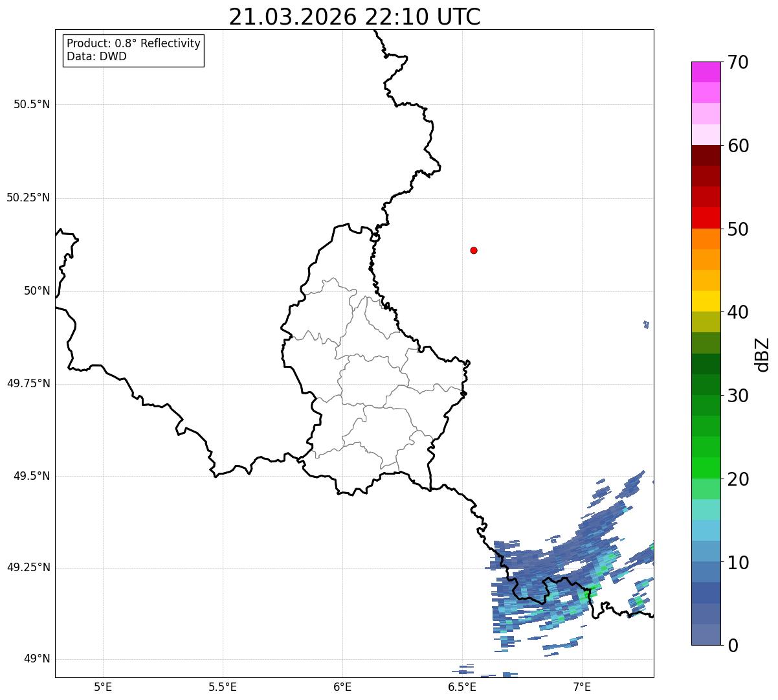
Task: Click the 6°E longitude label
Action: pos(342,686)
